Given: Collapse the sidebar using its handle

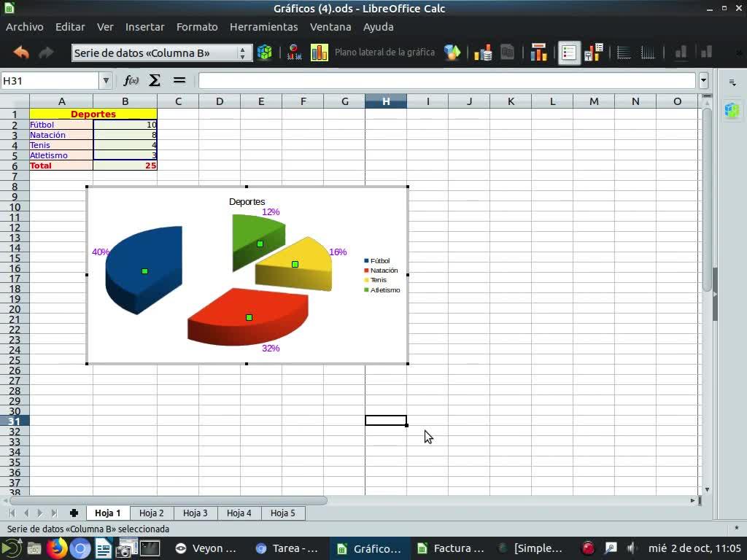Looking at the screenshot, I should [715, 295].
